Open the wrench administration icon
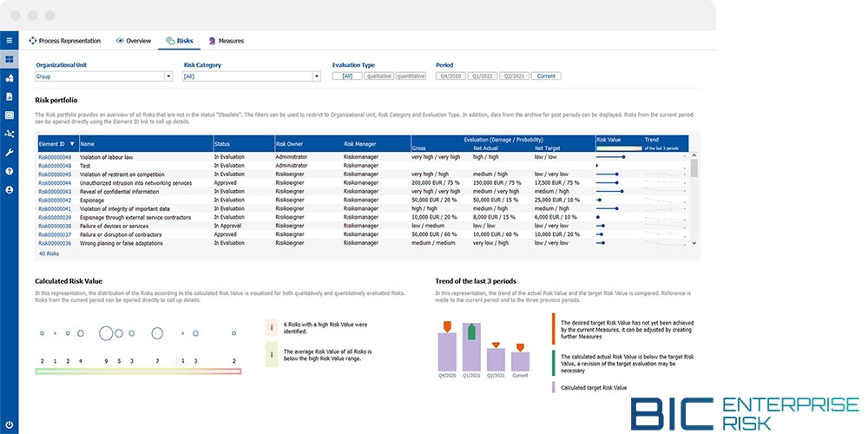The height and width of the screenshot is (434, 868). 9,152
